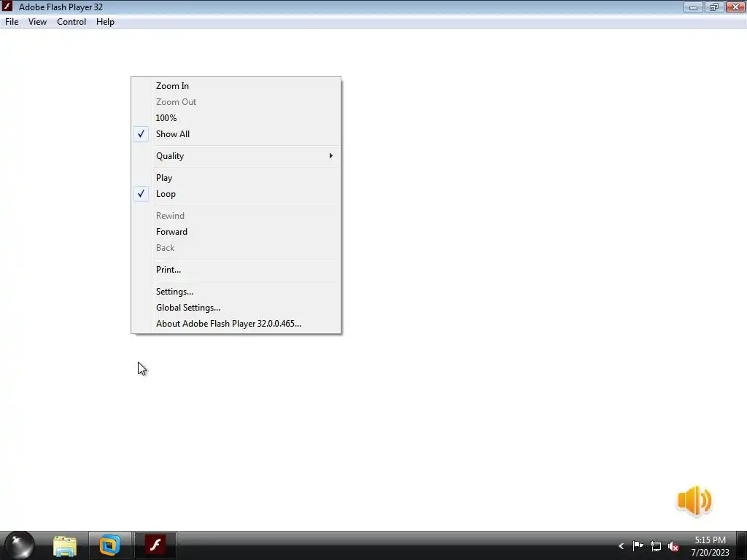The width and height of the screenshot is (747, 560).
Task: Open Action Center flag icon
Action: pyautogui.click(x=638, y=545)
